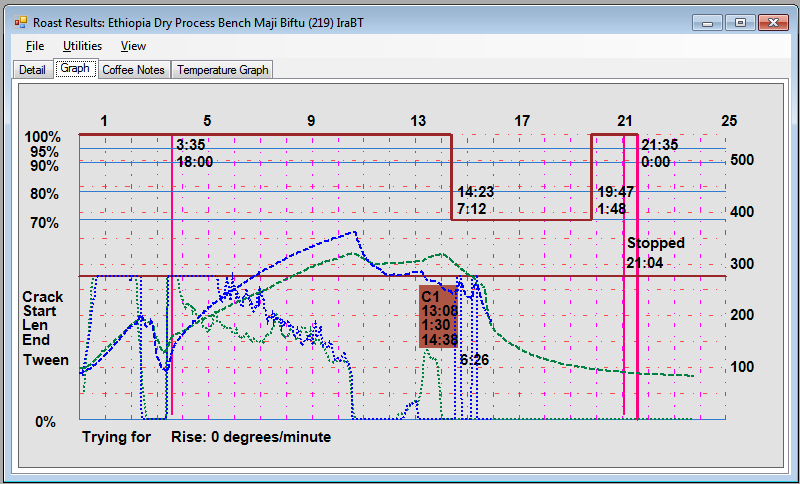Click the brown C1 crack info box
The width and height of the screenshot is (800, 484).
click(438, 318)
